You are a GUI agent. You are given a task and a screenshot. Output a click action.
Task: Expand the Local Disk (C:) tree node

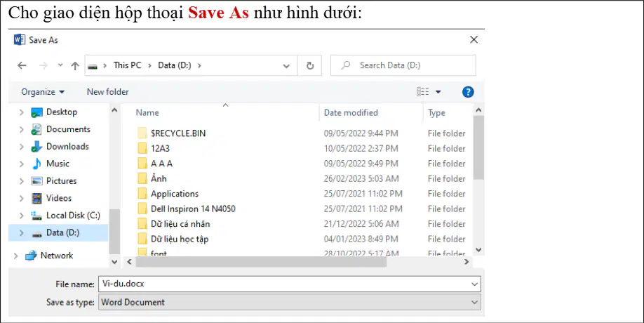click(21, 216)
